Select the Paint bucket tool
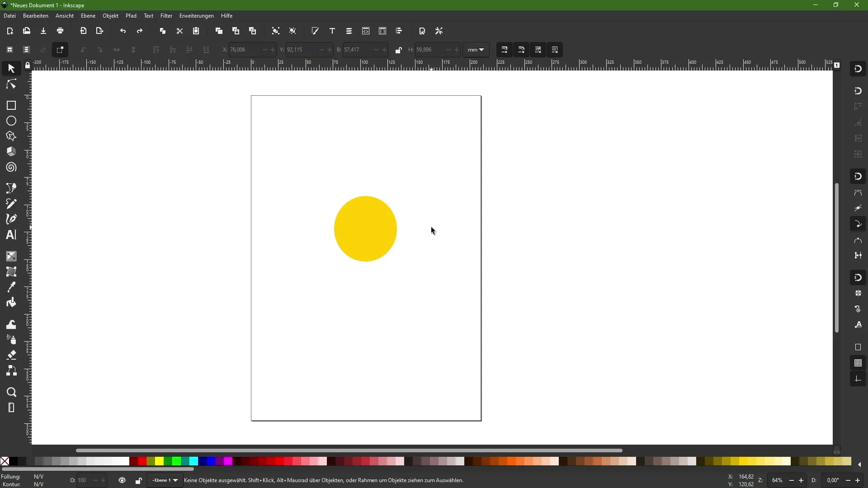Screen dimensions: 868x488 (11, 303)
